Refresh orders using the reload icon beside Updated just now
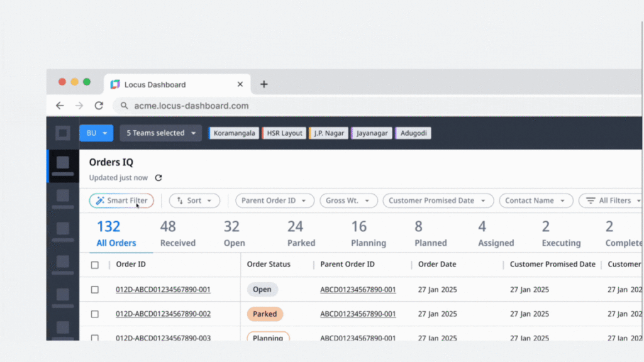Image resolution: width=644 pixels, height=362 pixels. [x=158, y=178]
